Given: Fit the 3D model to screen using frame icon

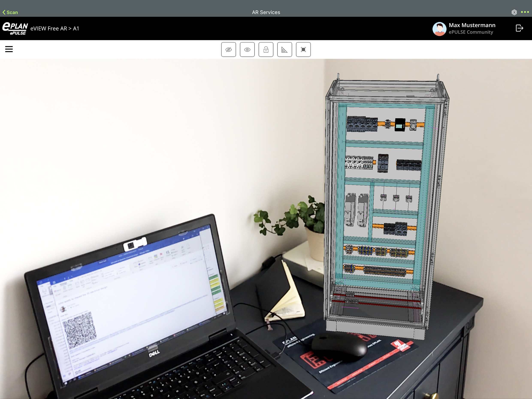Looking at the screenshot, I should [x=303, y=49].
